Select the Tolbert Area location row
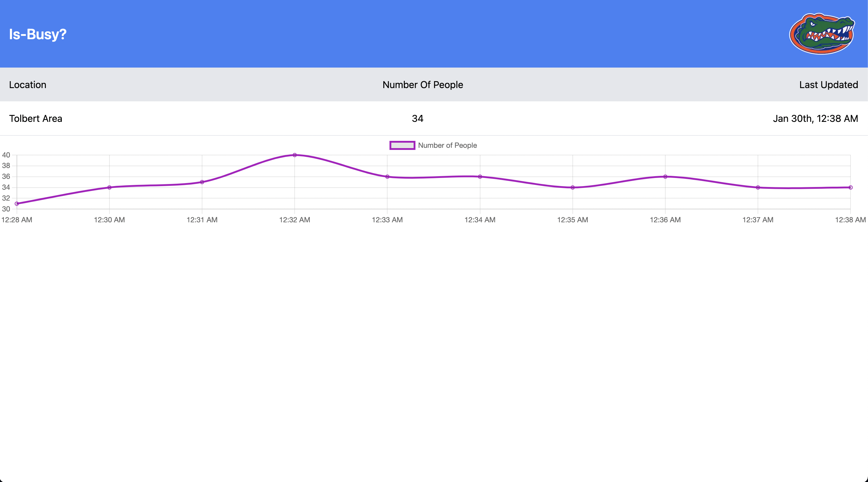The image size is (868, 482). click(36, 119)
